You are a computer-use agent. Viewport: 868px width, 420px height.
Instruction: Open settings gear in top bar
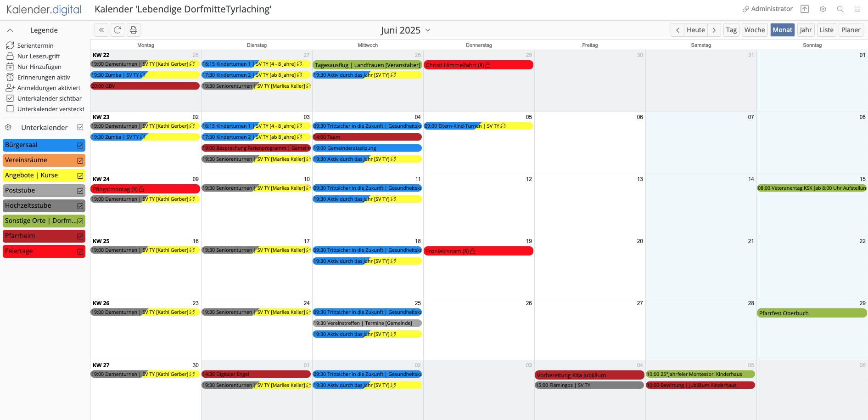(x=823, y=9)
